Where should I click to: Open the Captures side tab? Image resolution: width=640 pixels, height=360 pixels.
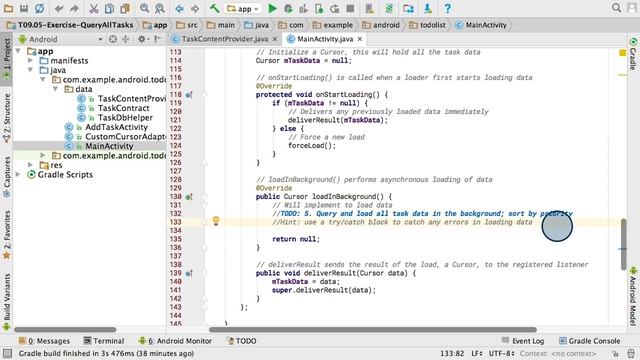7,177
